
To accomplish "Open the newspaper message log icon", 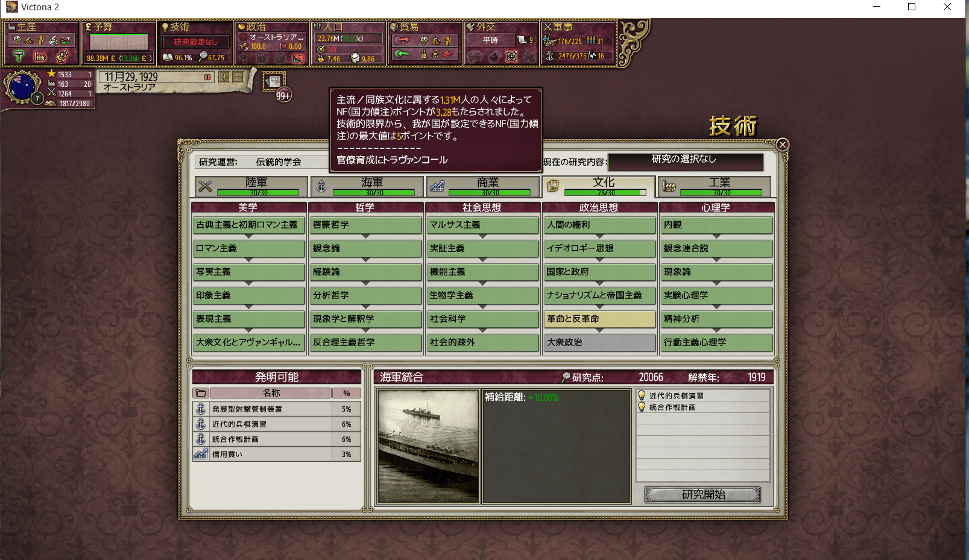I will pos(274,81).
